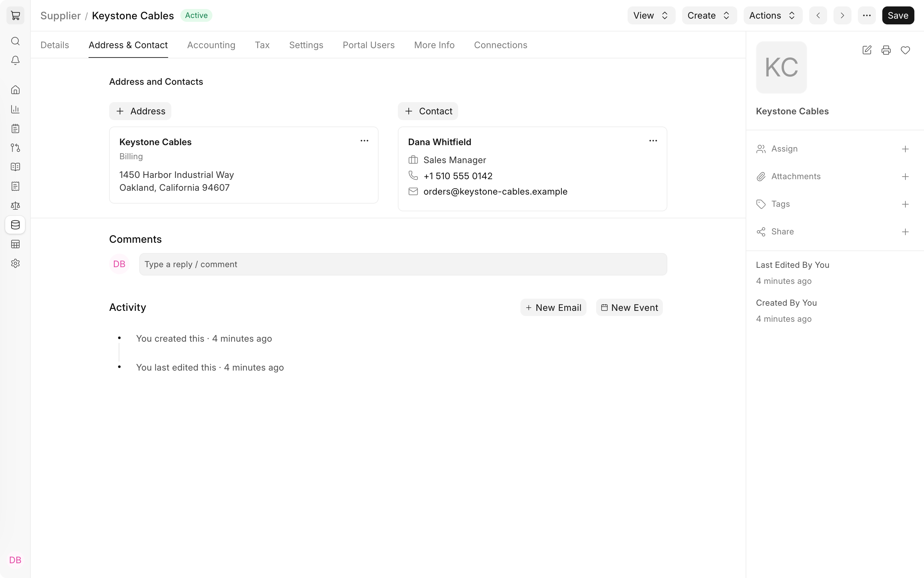Open the clipboard list sidebar icon
The image size is (924, 578).
[15, 128]
